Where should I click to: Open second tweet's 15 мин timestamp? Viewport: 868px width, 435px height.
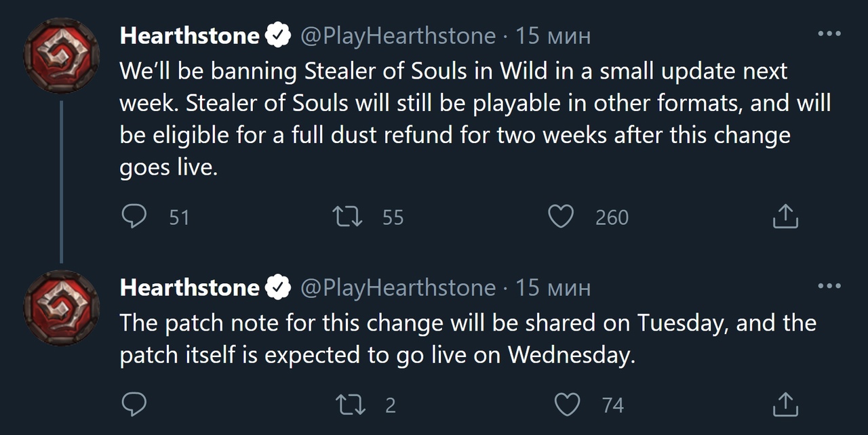[553, 288]
